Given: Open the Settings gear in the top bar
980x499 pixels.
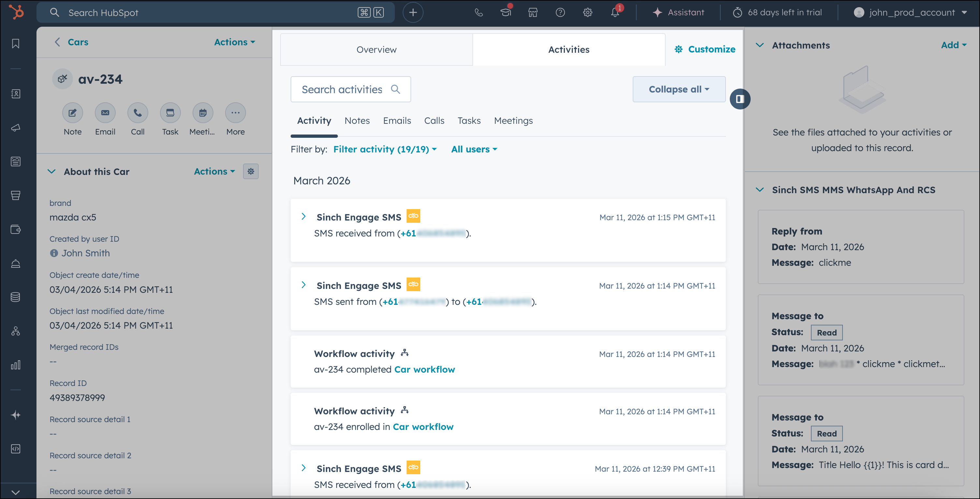Looking at the screenshot, I should pyautogui.click(x=587, y=13).
